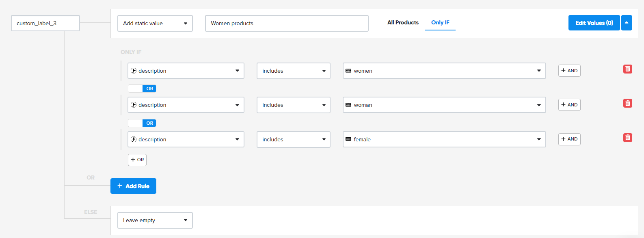Delete the 'women' condition row
This screenshot has height=238, width=644.
pyautogui.click(x=627, y=69)
